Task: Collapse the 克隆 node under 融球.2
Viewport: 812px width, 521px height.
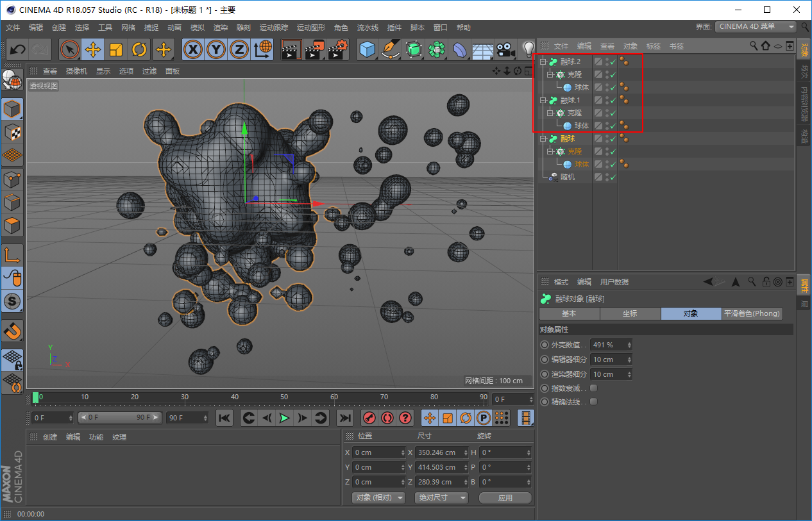Action: click(550, 75)
